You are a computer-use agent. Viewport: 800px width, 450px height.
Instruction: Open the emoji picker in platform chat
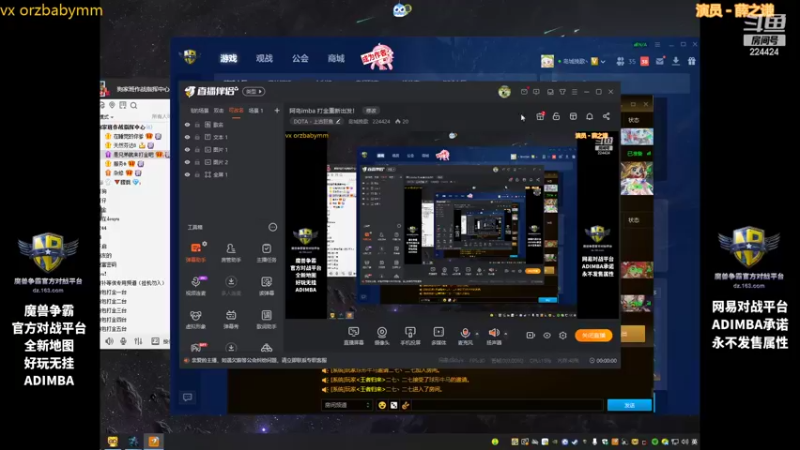[x=382, y=405]
